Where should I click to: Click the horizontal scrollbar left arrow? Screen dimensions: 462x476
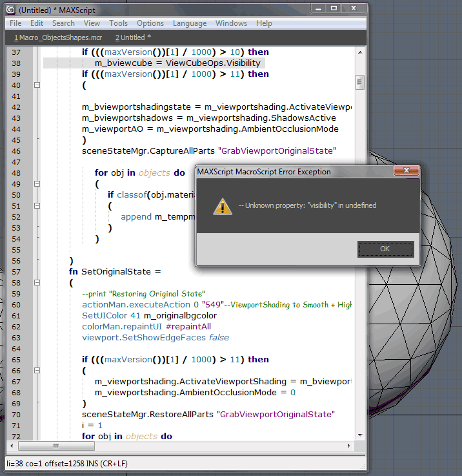12,446
